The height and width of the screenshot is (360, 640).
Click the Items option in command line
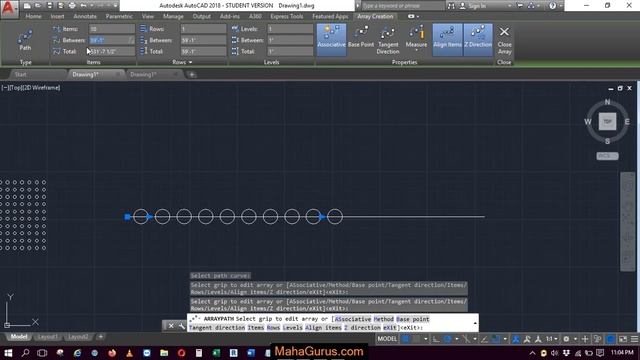(x=256, y=328)
